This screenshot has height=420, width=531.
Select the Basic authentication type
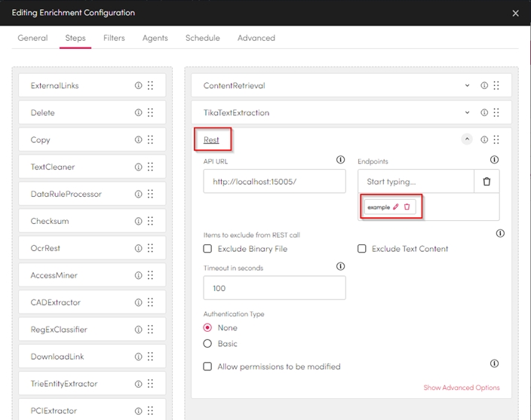click(208, 344)
